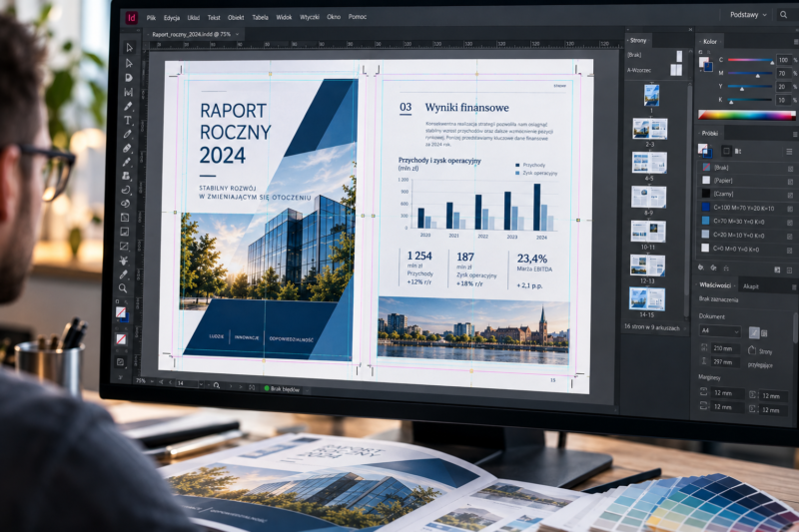Open the Plik menu
Viewport: 799px width, 532px height.
tap(151, 18)
